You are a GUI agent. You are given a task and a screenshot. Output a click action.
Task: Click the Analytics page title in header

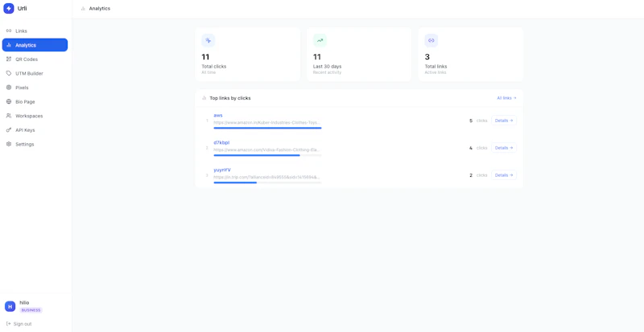[x=99, y=9]
